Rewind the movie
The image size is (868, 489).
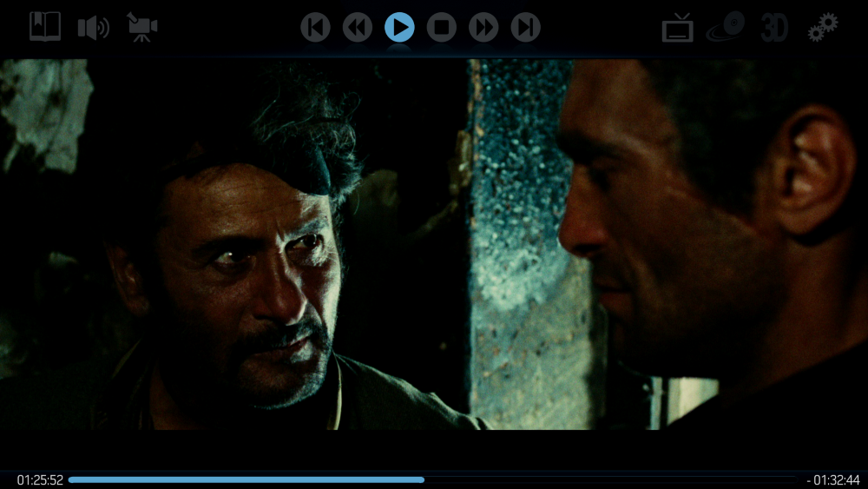tap(357, 28)
